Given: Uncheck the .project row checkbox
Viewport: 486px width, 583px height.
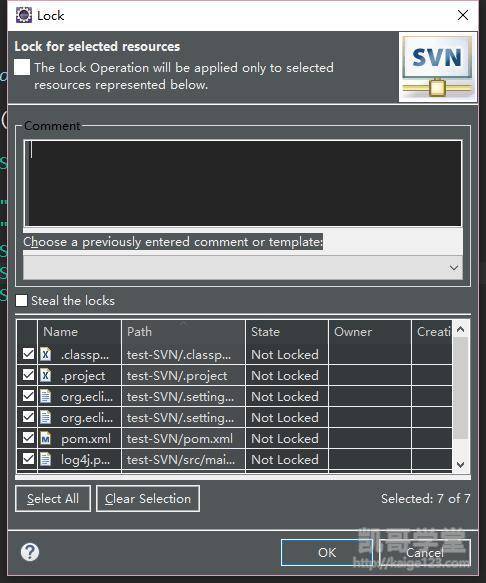Looking at the screenshot, I should tap(28, 374).
